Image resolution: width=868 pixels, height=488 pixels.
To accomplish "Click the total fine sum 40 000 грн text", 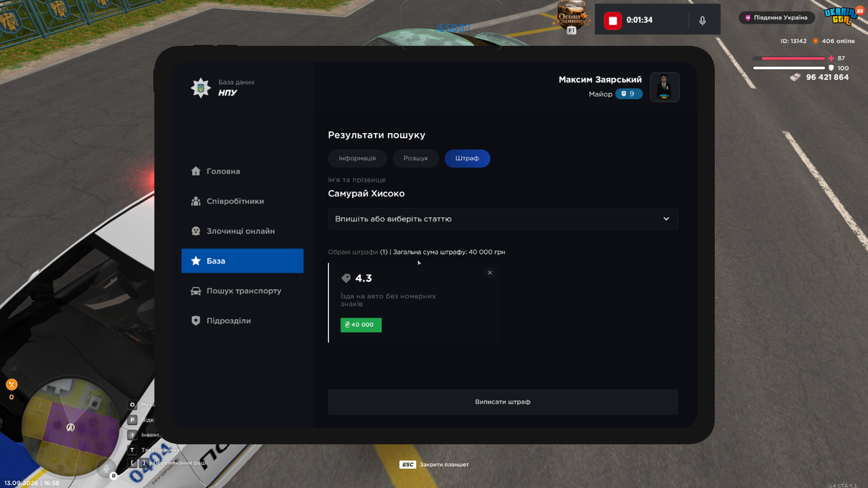I will click(449, 252).
